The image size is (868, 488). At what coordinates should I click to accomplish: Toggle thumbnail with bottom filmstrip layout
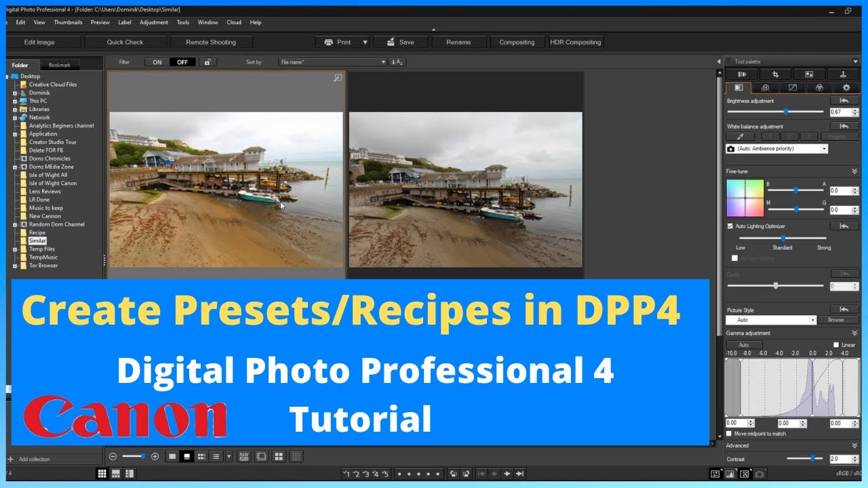(116, 473)
